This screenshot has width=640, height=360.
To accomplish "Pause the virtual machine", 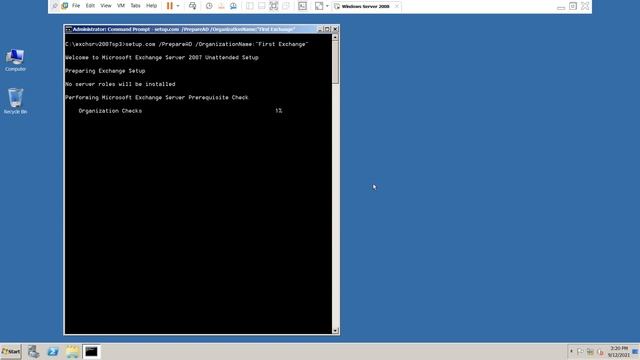I will click(170, 6).
